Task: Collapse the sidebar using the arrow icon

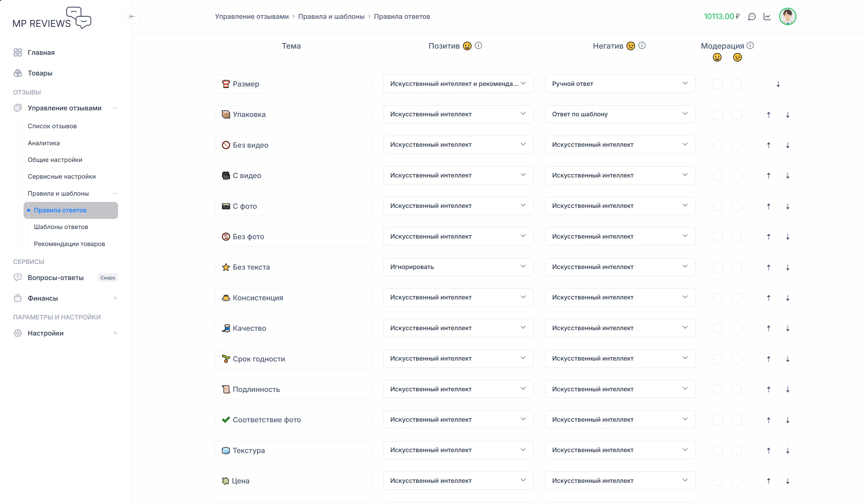Action: [x=132, y=16]
